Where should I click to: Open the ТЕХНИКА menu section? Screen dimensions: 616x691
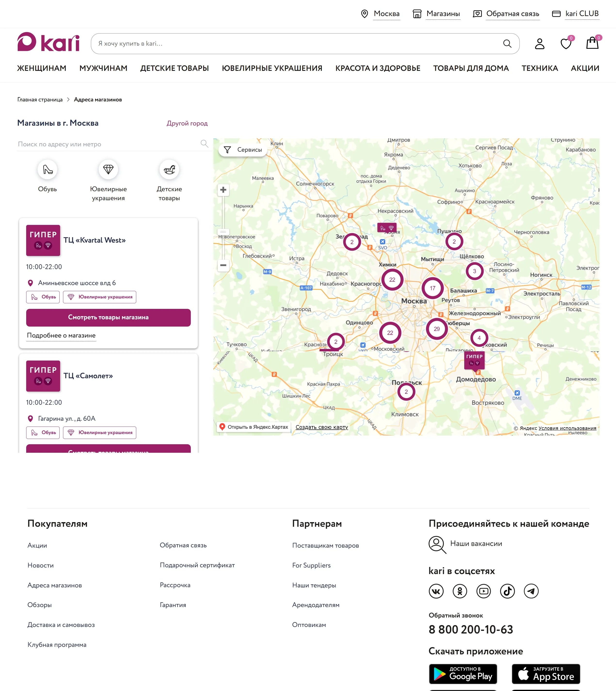click(539, 68)
